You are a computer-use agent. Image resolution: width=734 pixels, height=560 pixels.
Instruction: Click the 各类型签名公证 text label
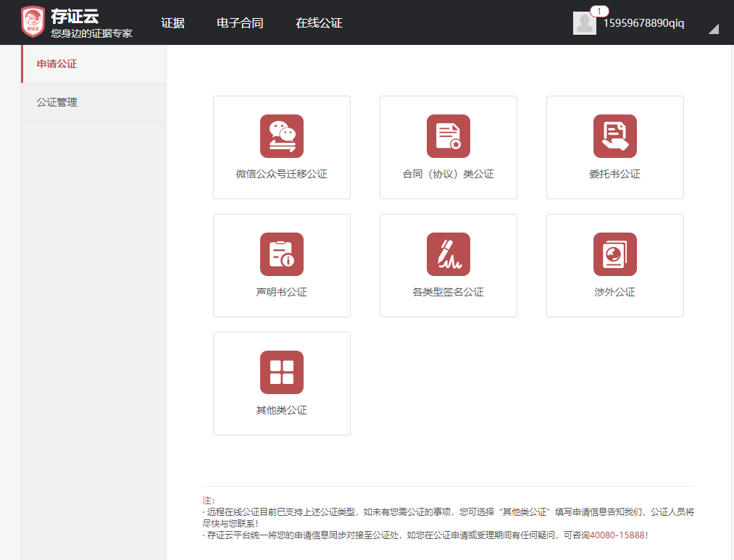(449, 292)
